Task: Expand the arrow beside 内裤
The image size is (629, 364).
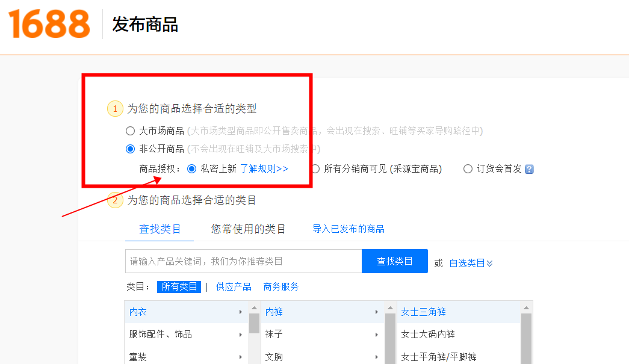Action: pos(376,312)
